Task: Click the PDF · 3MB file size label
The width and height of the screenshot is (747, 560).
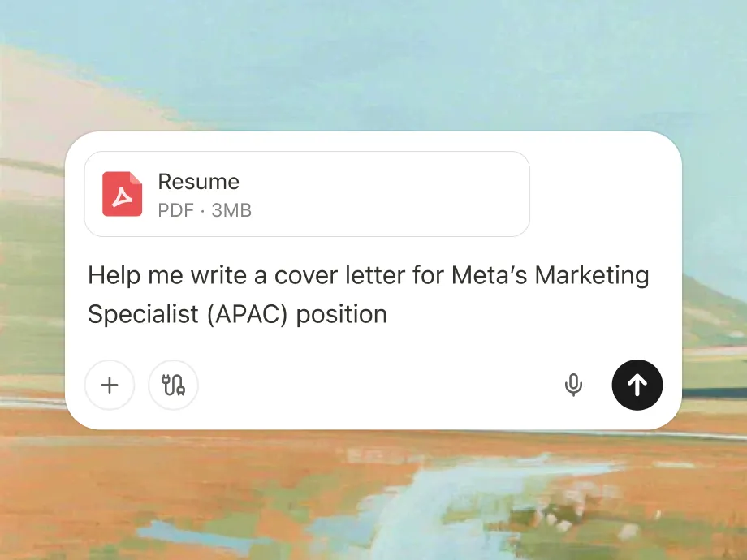Action: coord(205,210)
